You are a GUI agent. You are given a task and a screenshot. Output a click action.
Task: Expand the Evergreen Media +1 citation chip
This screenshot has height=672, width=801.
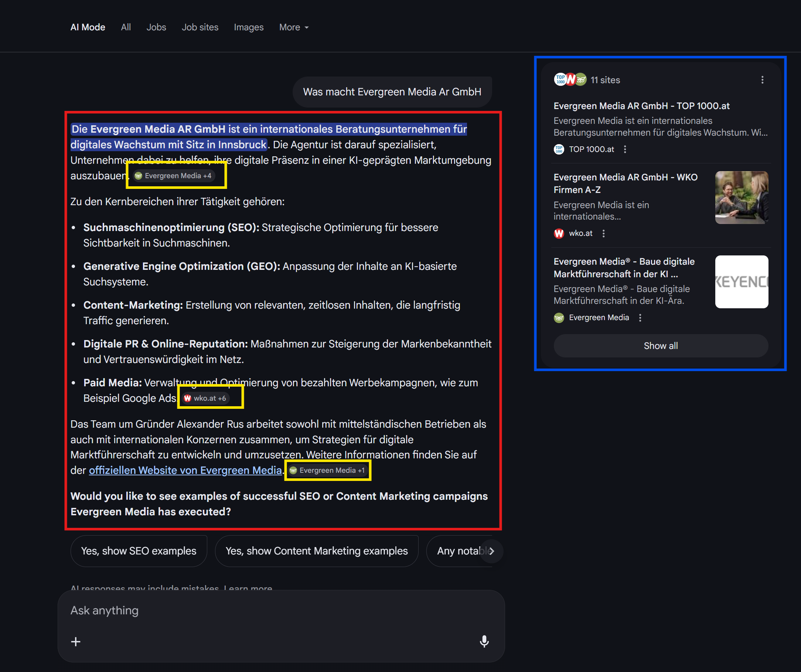click(x=328, y=470)
